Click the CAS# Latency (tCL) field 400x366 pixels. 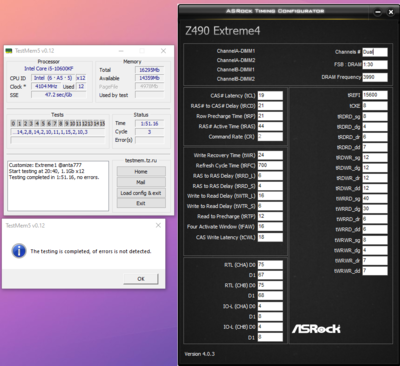point(270,95)
